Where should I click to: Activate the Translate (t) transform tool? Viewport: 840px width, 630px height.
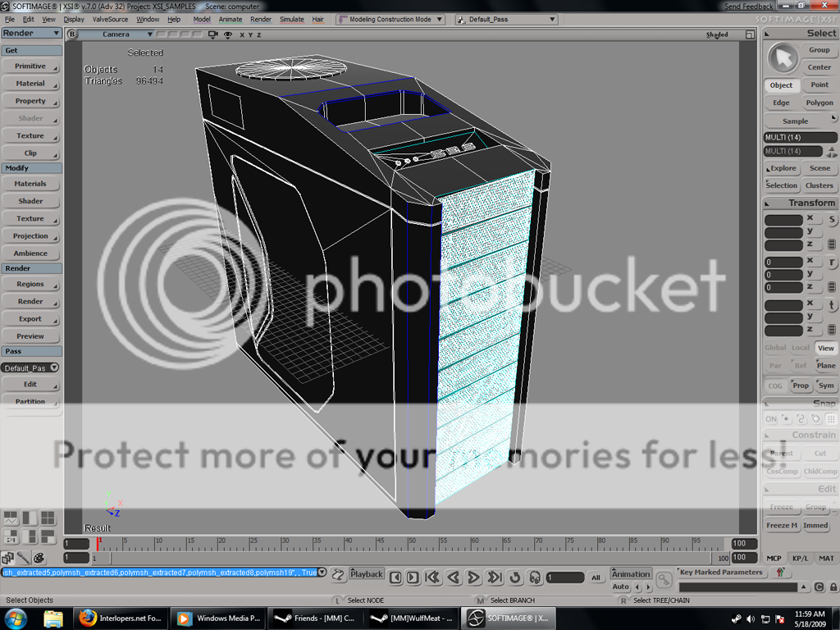(832, 305)
